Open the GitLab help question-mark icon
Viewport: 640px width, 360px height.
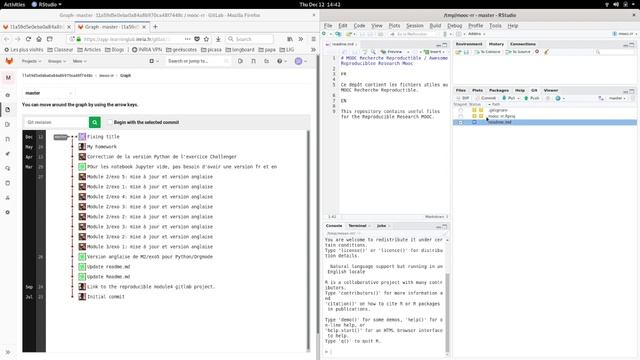281,61
